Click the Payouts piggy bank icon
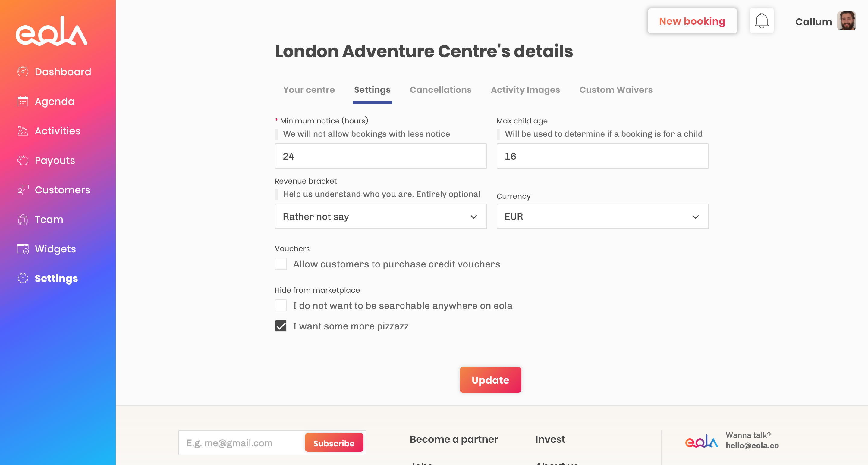This screenshot has height=465, width=868. click(x=23, y=160)
